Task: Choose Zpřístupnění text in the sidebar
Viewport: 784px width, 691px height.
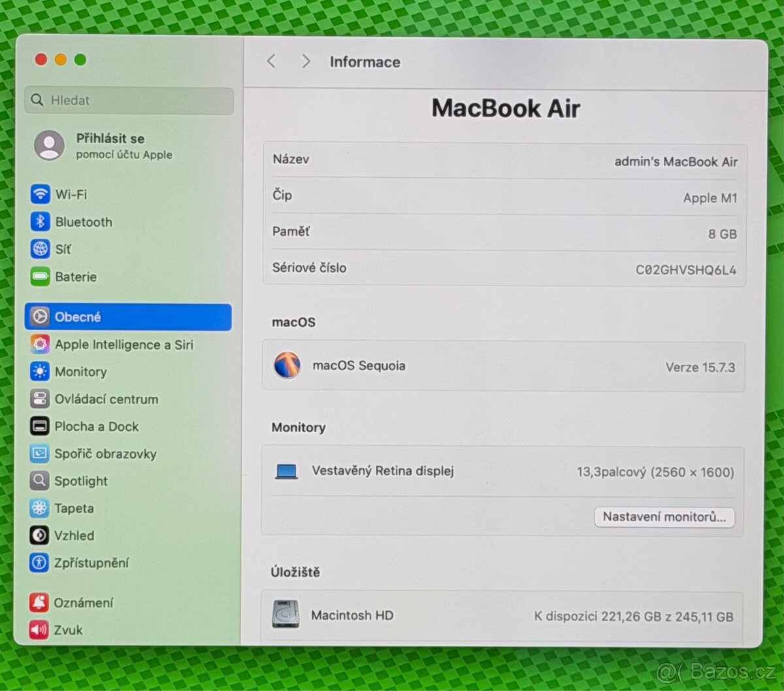Action: (x=91, y=563)
